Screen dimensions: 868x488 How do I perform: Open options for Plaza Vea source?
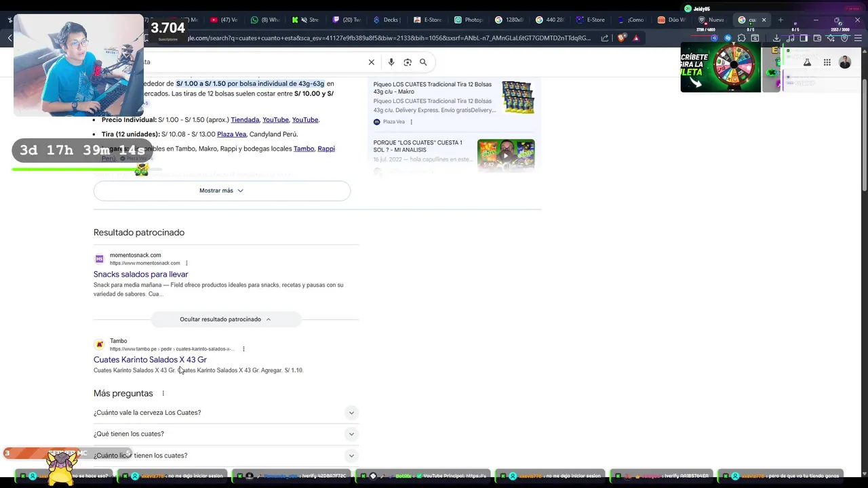(x=411, y=122)
